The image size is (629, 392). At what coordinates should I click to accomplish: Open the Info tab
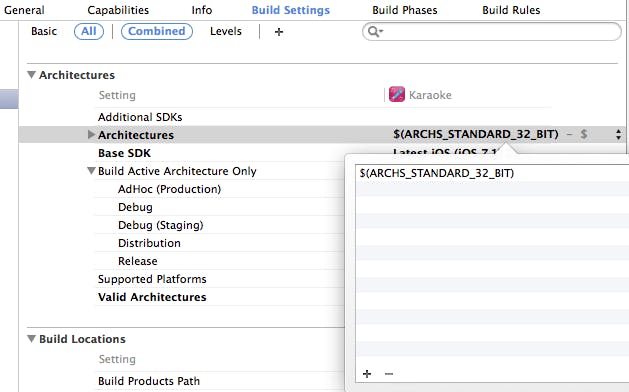coord(202,10)
